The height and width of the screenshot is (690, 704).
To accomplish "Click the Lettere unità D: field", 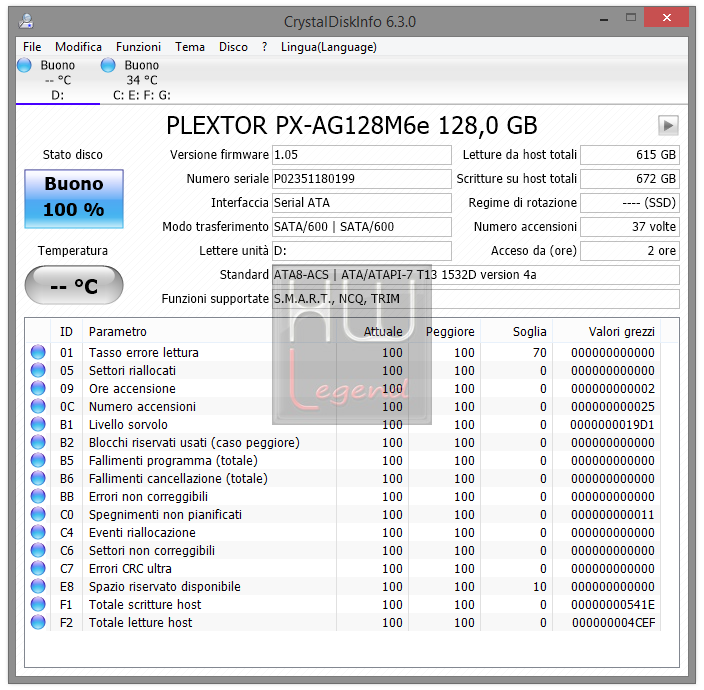I will click(x=362, y=251).
